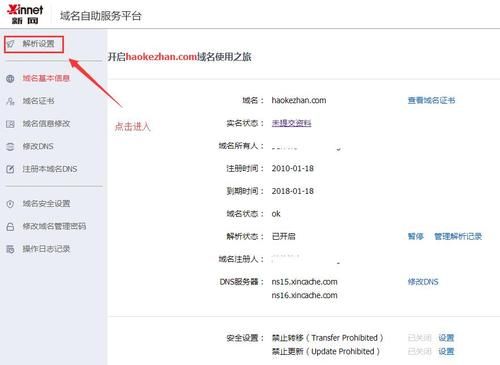Click the 修改DNS link beside DNS服务器
Image resolution: width=500 pixels, height=365 pixels.
(423, 282)
